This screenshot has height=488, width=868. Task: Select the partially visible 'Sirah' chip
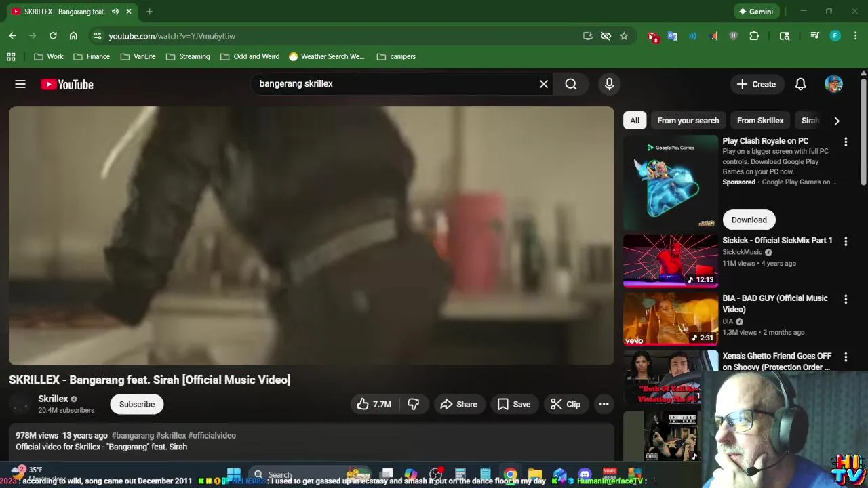pyautogui.click(x=810, y=121)
